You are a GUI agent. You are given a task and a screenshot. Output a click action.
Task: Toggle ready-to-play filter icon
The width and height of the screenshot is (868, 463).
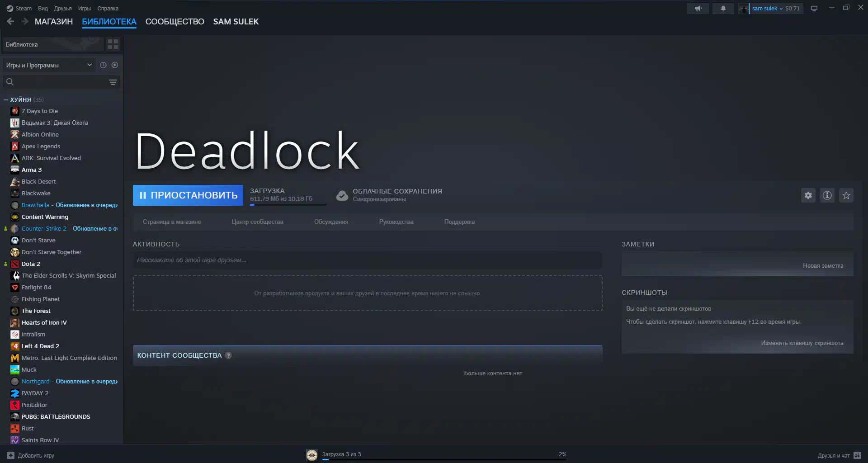coord(115,65)
